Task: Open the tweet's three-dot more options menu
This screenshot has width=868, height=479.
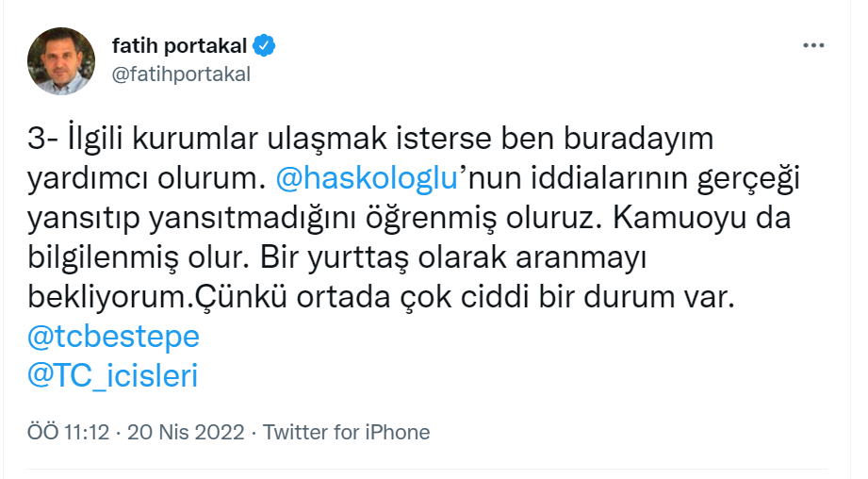Action: pos(813,44)
